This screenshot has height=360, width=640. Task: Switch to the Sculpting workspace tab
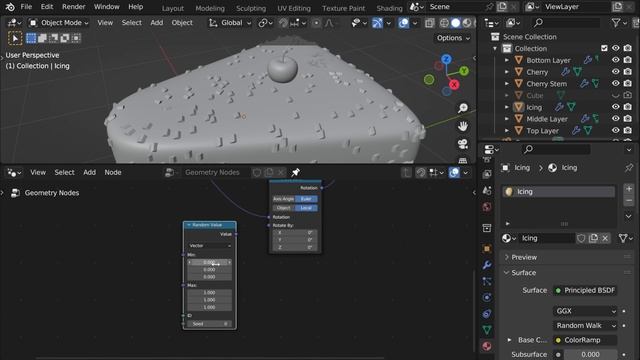pyautogui.click(x=251, y=8)
